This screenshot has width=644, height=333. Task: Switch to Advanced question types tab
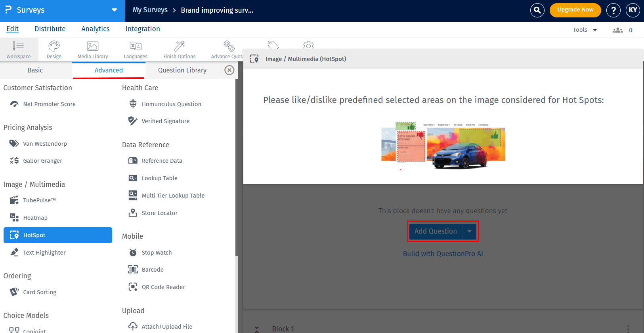pyautogui.click(x=109, y=70)
